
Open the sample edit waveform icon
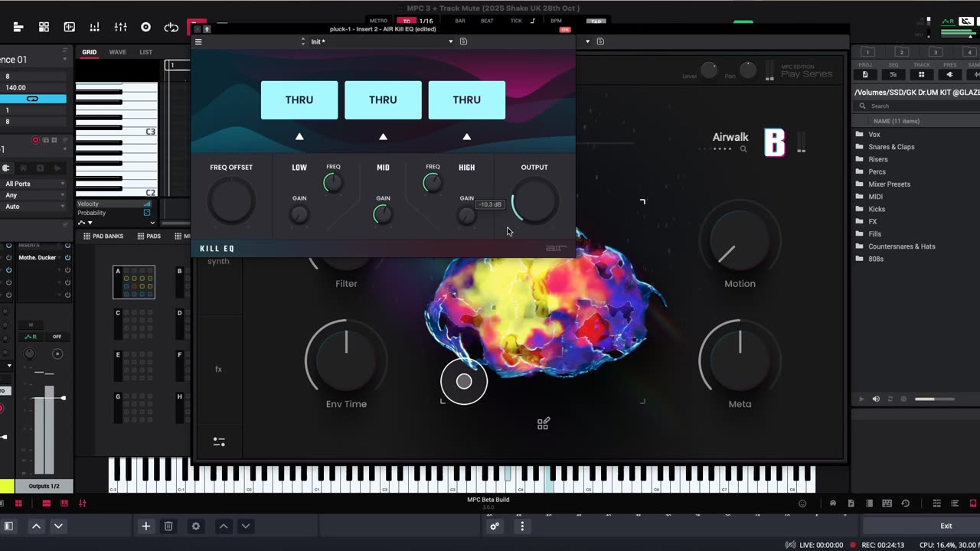pos(70,27)
